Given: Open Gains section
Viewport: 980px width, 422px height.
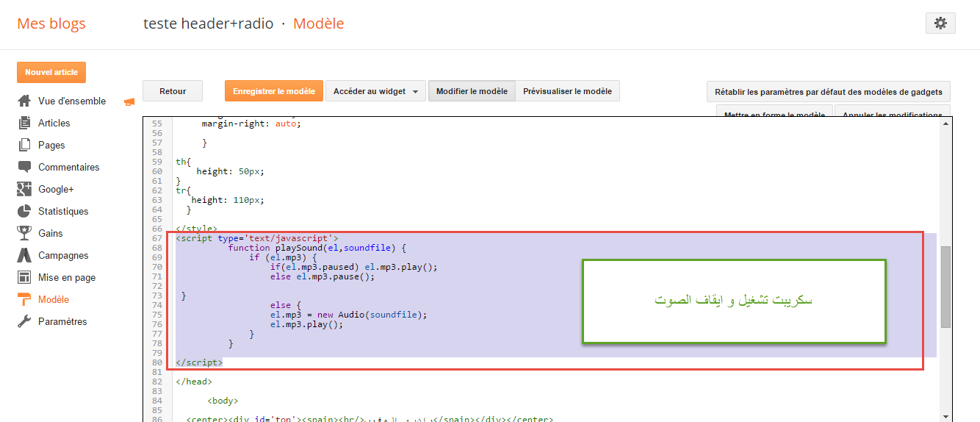Looking at the screenshot, I should point(51,233).
